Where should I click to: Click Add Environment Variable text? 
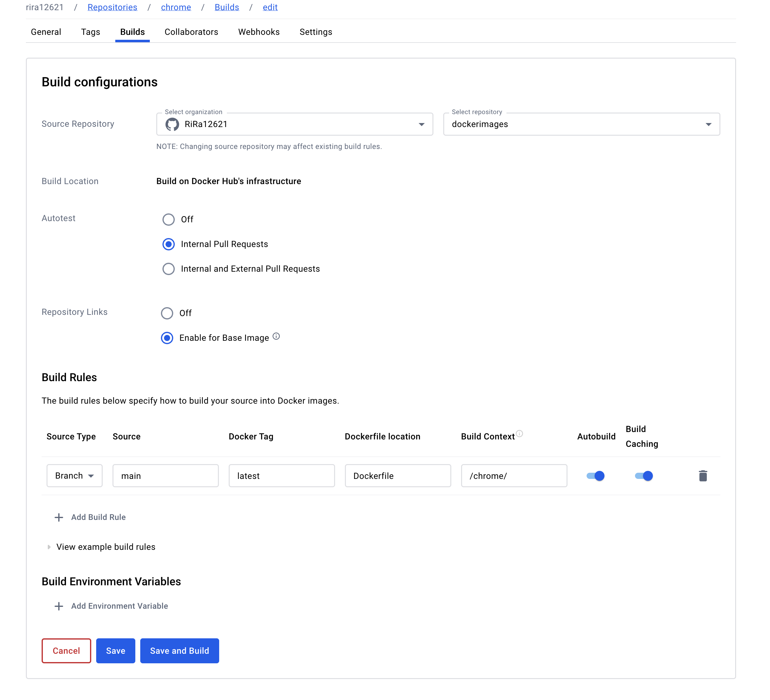[120, 606]
